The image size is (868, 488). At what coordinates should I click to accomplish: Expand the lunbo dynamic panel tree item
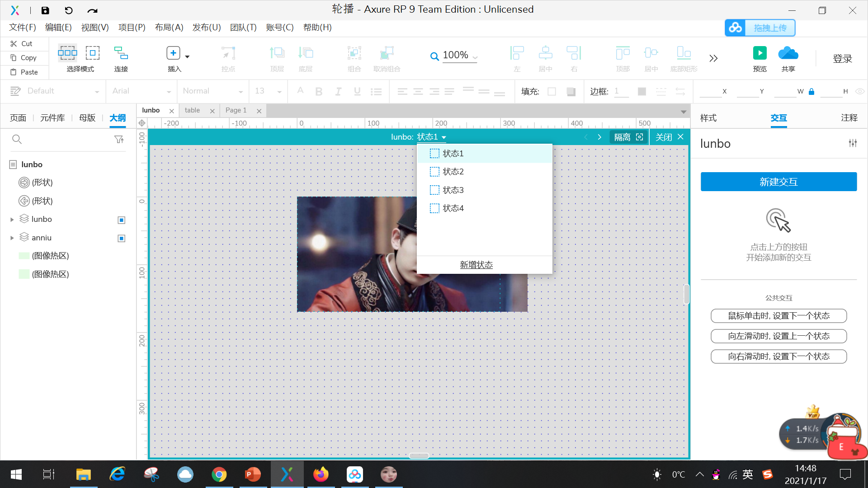tap(12, 220)
